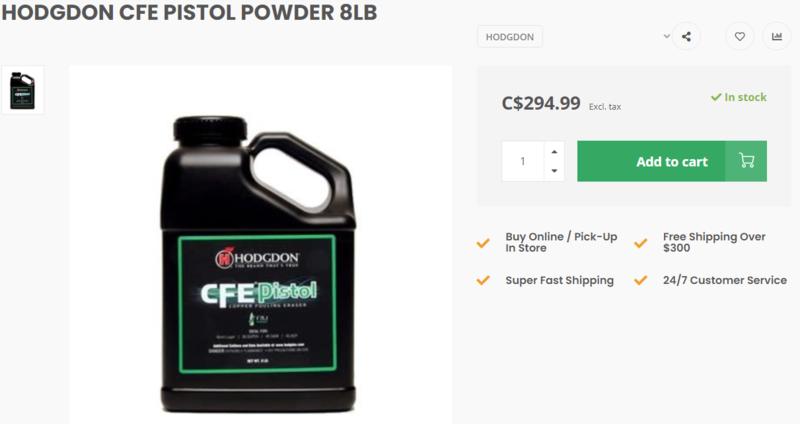800x424 pixels.
Task: Click checkmark beside Buy Online / Pick-Up
Action: point(483,243)
